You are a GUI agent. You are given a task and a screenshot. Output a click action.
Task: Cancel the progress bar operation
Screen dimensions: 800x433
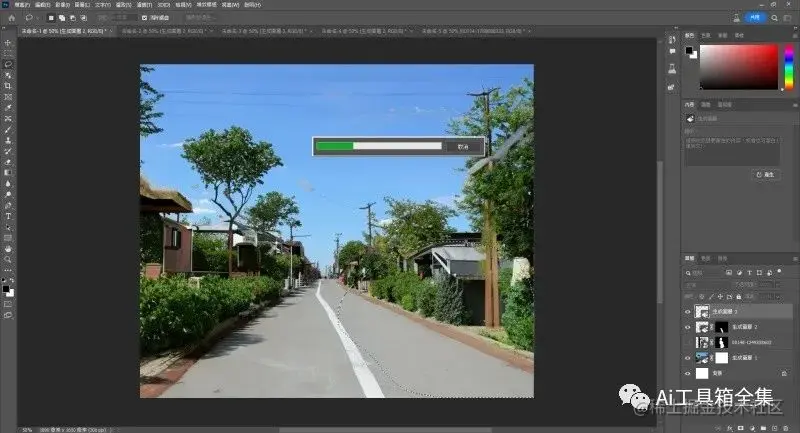(x=463, y=146)
